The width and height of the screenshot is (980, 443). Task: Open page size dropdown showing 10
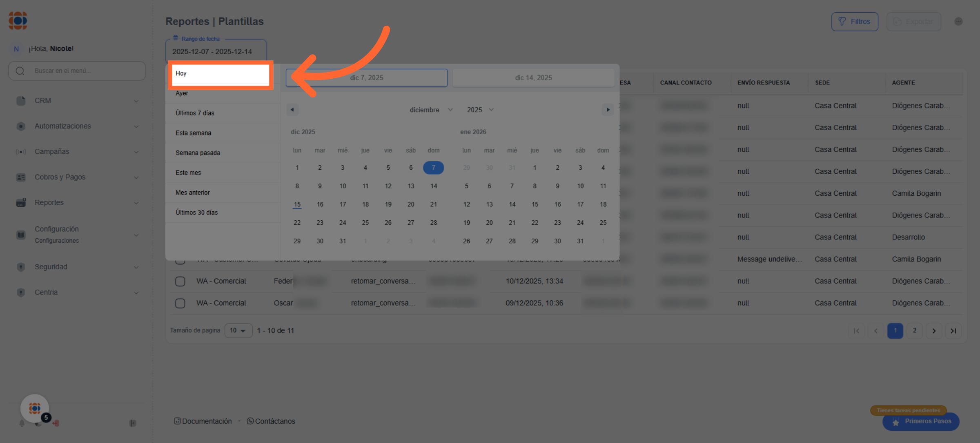click(x=238, y=330)
